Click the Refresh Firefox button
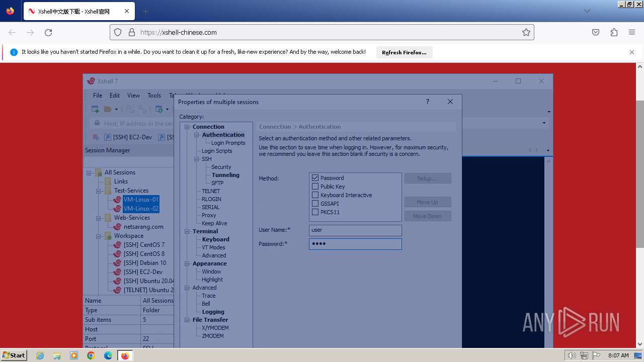Viewport: 644px width, 362px height. tap(404, 52)
